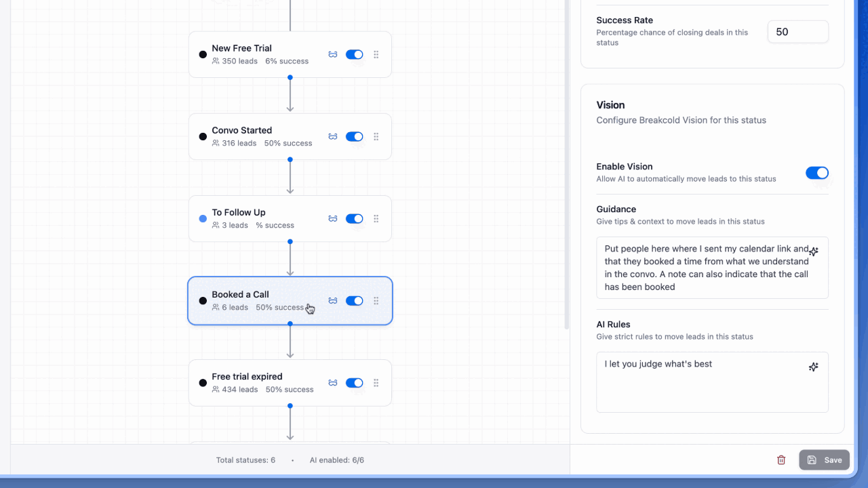
Task: Click the black color dot on Free trial expired
Action: click(203, 383)
